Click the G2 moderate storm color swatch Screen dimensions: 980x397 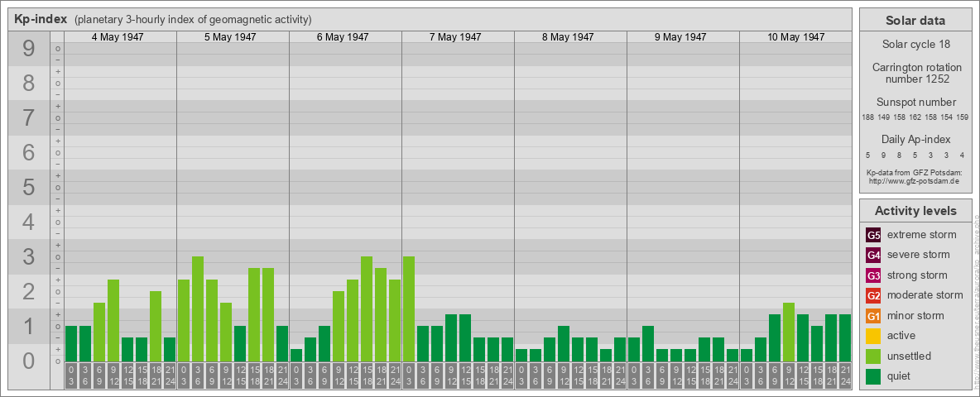[x=873, y=295]
